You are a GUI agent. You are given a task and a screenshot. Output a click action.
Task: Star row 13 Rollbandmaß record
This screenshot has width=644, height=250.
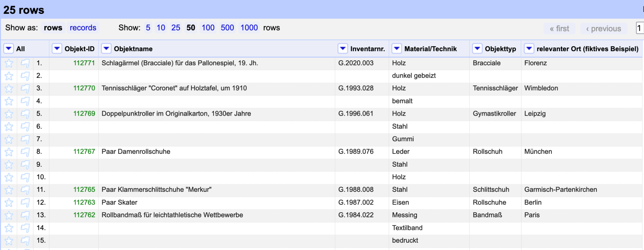pyautogui.click(x=9, y=215)
